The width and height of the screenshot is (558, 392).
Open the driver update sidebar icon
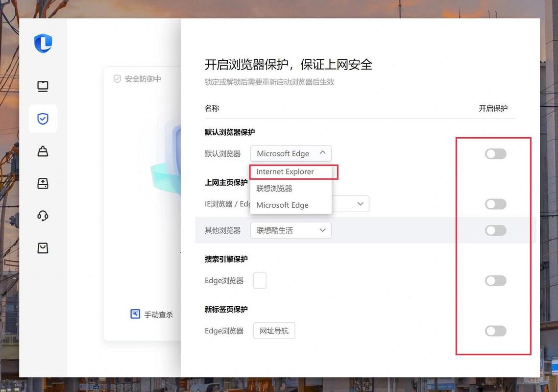(x=43, y=183)
